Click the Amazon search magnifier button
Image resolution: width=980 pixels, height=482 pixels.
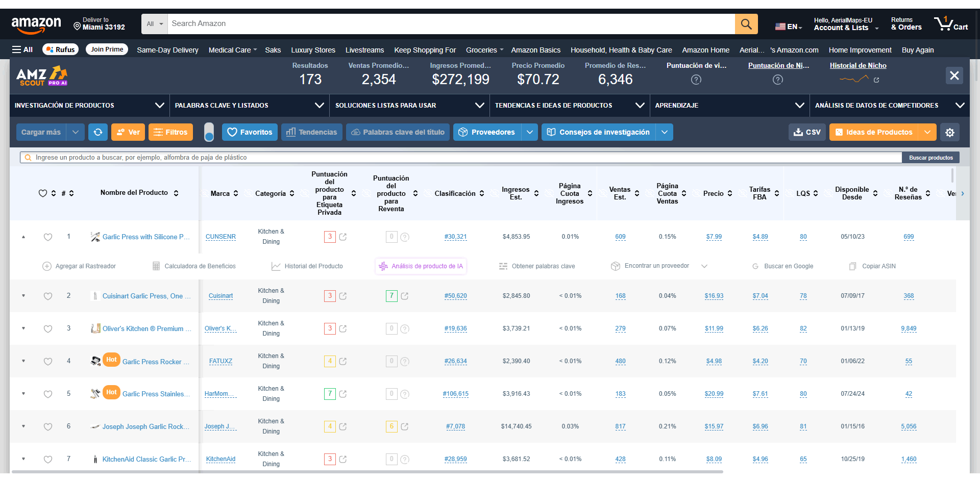coord(746,24)
